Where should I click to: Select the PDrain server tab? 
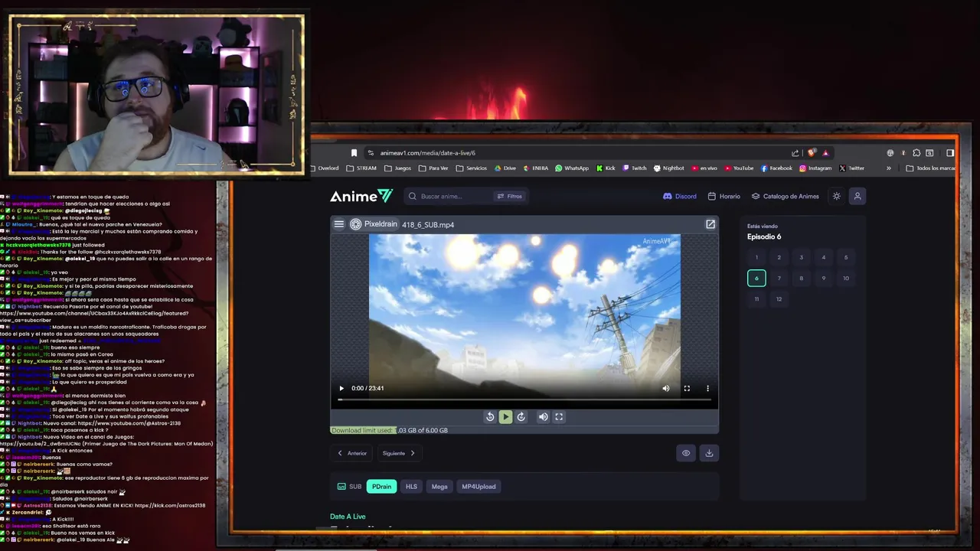[x=381, y=487]
